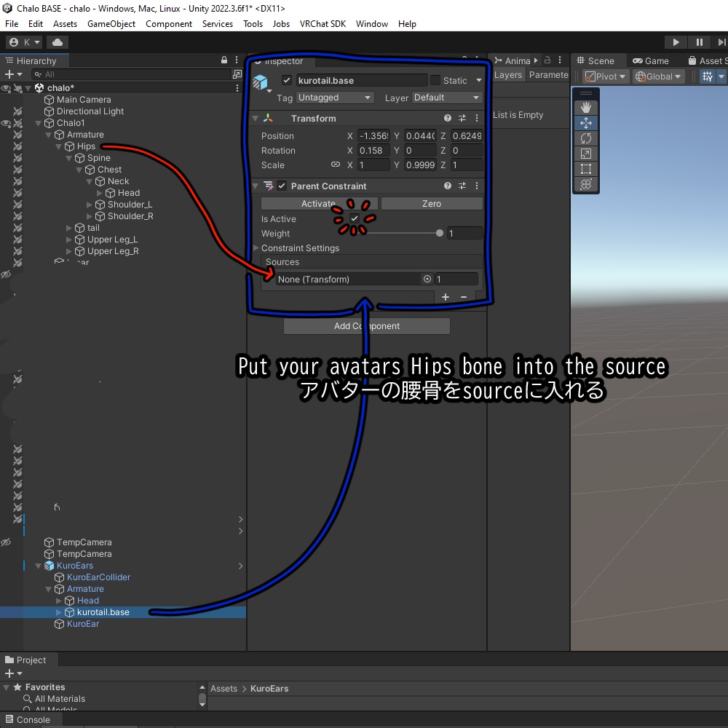Lock the Hierarchy panel
Screen dimensions: 728x728
(224, 60)
